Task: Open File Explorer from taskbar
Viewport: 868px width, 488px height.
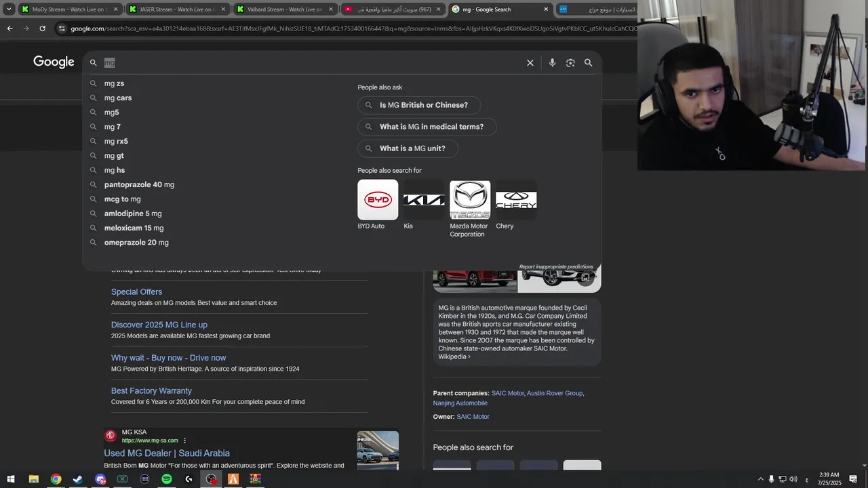Action: click(33, 479)
